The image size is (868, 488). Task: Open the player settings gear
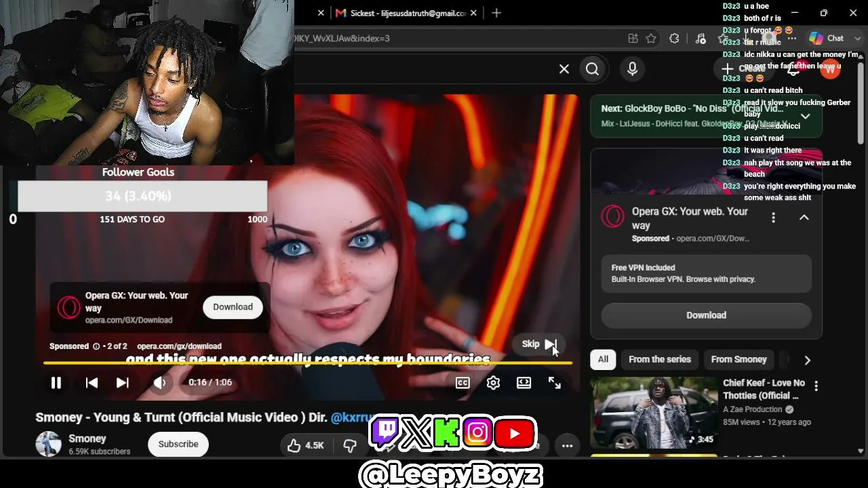pyautogui.click(x=493, y=383)
